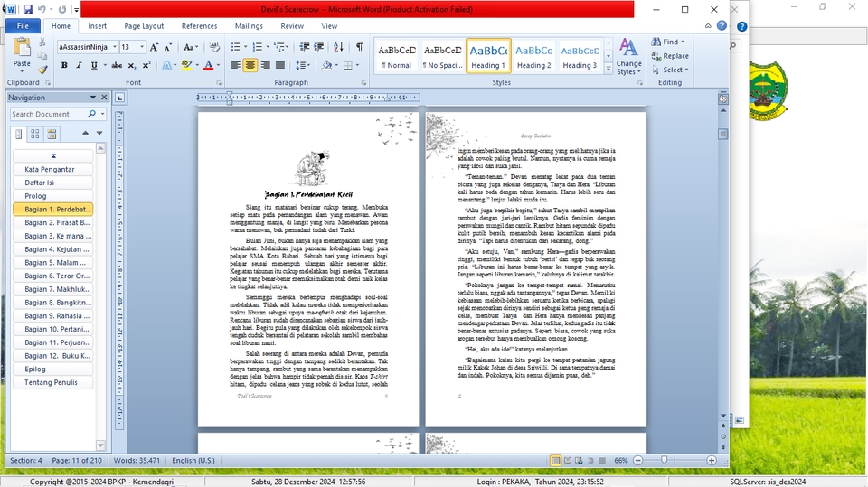
Task: Click the Bullets list icon
Action: click(x=235, y=48)
